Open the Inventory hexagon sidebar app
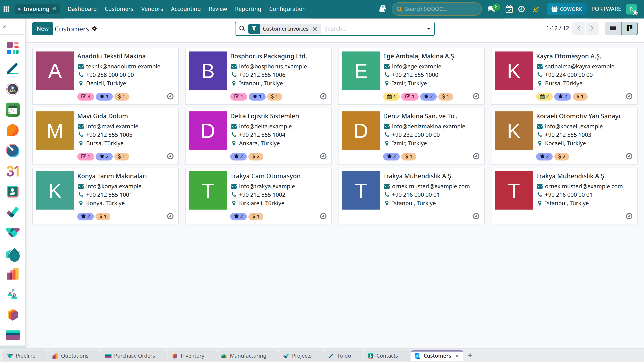 coord(12,315)
